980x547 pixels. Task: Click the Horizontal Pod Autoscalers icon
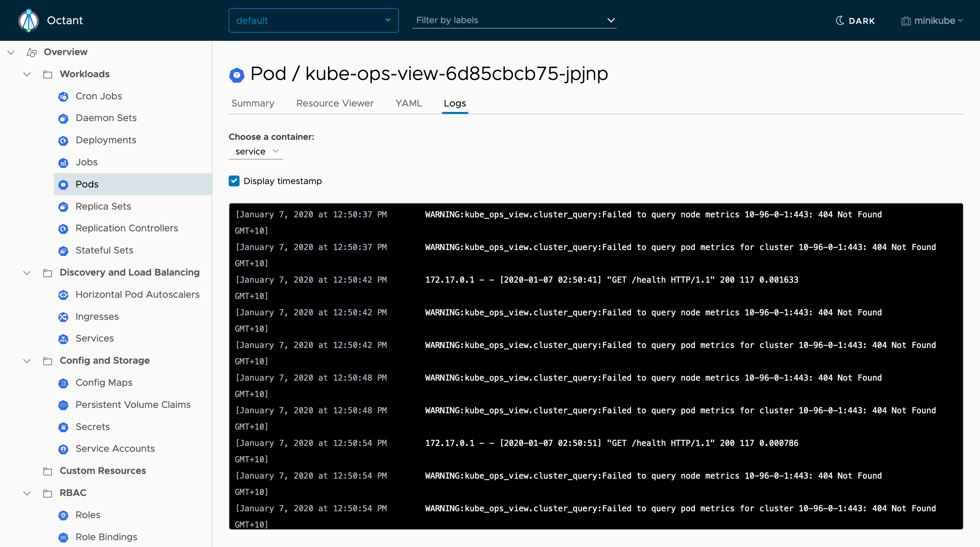point(63,295)
